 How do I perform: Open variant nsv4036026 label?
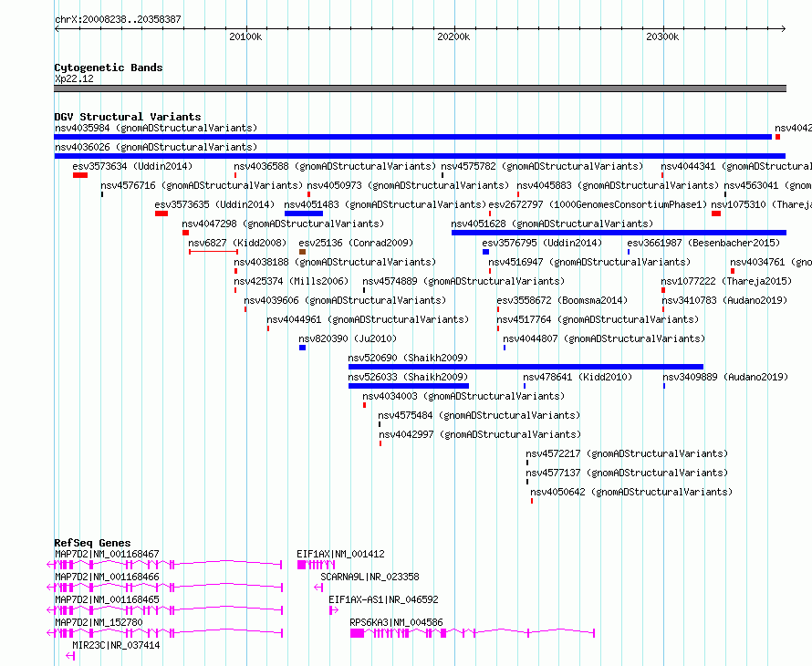point(156,147)
